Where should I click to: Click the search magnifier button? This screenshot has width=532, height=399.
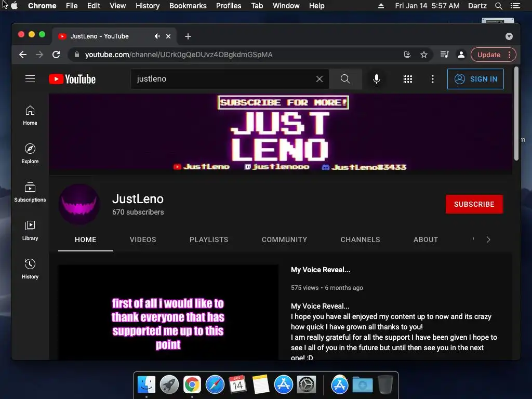[345, 79]
